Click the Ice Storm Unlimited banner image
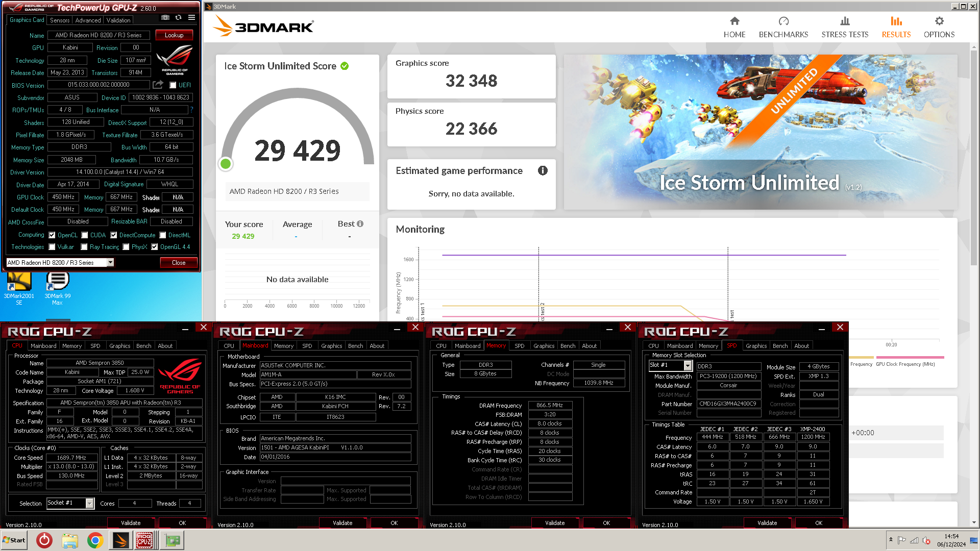 761,132
